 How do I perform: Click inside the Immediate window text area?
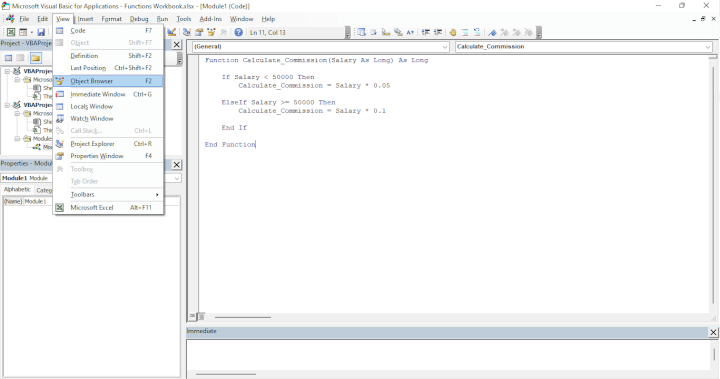tap(448, 355)
